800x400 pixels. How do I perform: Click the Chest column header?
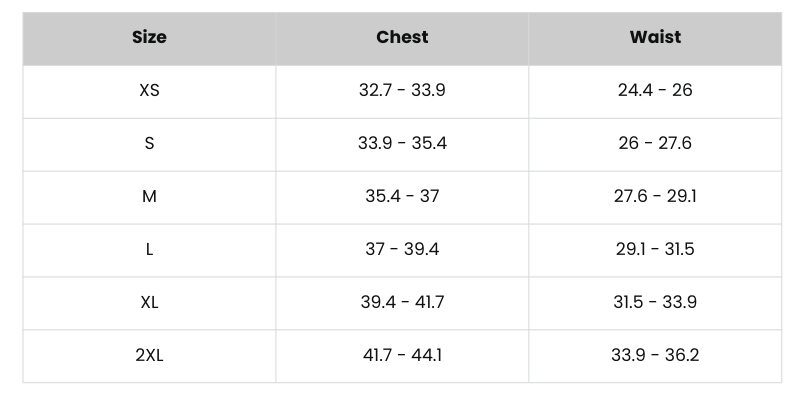(402, 38)
